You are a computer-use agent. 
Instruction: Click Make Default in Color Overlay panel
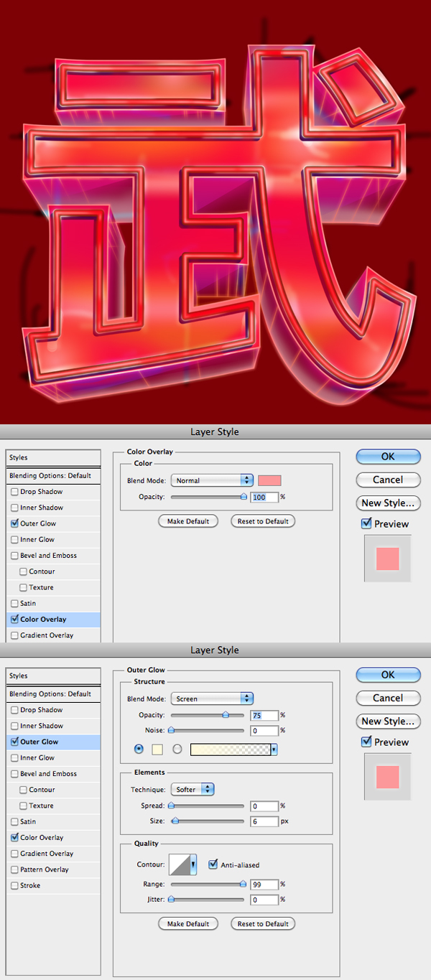click(188, 521)
